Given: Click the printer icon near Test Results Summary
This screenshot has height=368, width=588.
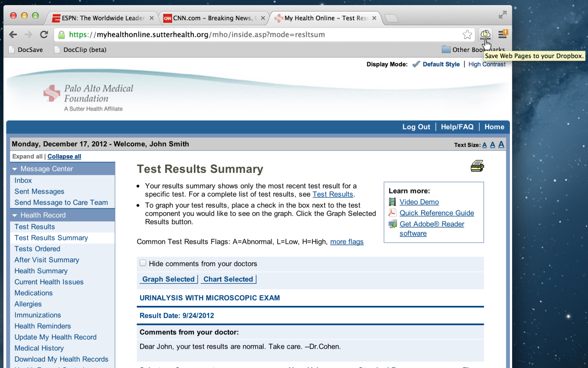Looking at the screenshot, I should [x=477, y=166].
